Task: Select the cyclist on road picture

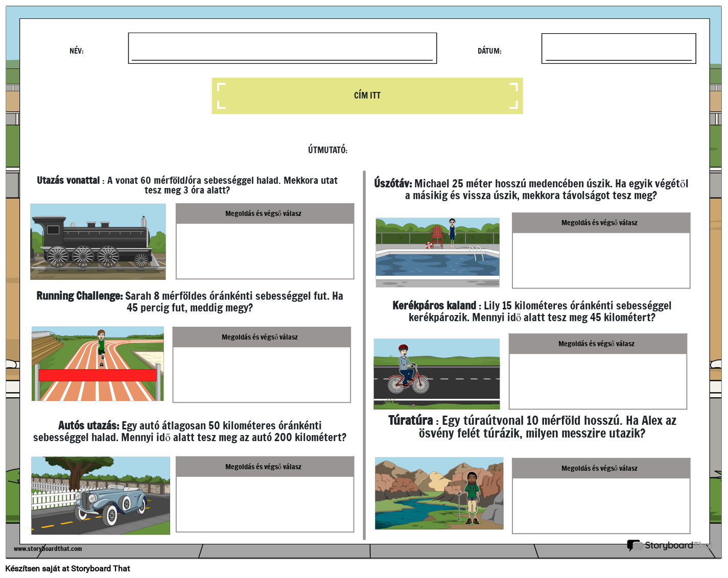Action: [x=437, y=374]
